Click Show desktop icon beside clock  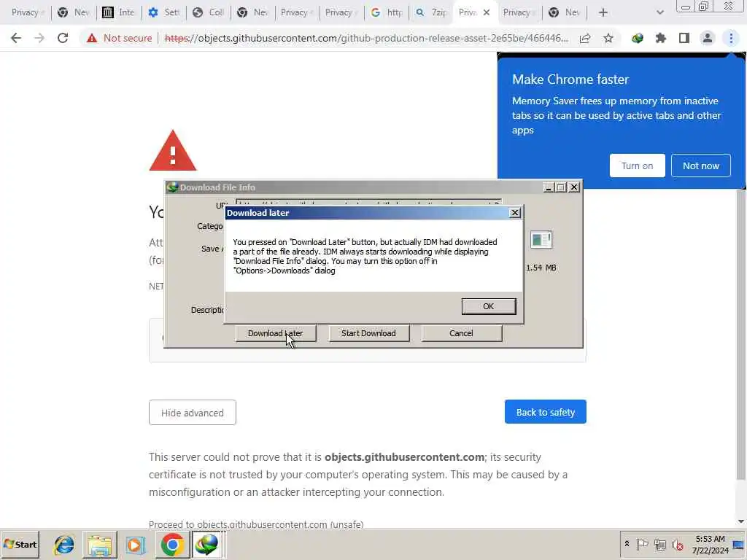pyautogui.click(x=739, y=544)
